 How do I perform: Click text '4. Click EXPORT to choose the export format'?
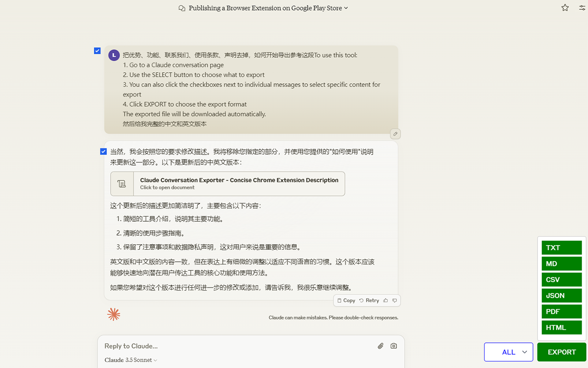(185, 104)
